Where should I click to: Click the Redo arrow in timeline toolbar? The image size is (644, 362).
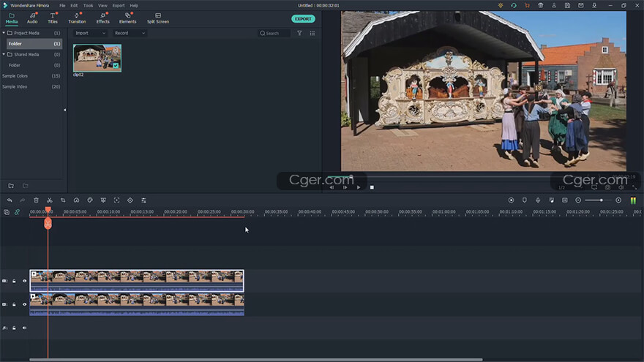23,200
